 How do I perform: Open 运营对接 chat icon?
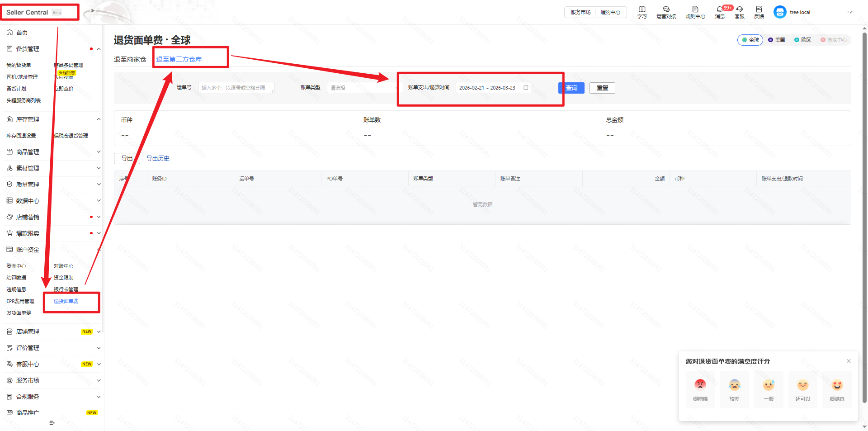point(666,9)
